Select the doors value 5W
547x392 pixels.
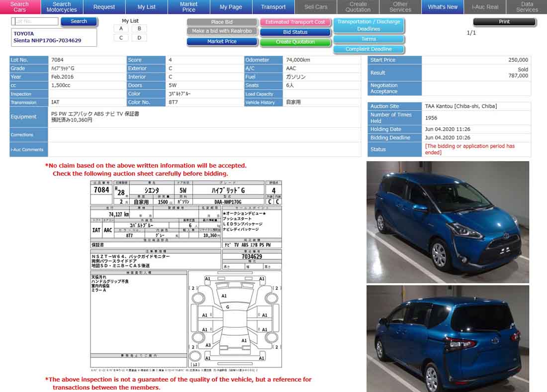(173, 85)
